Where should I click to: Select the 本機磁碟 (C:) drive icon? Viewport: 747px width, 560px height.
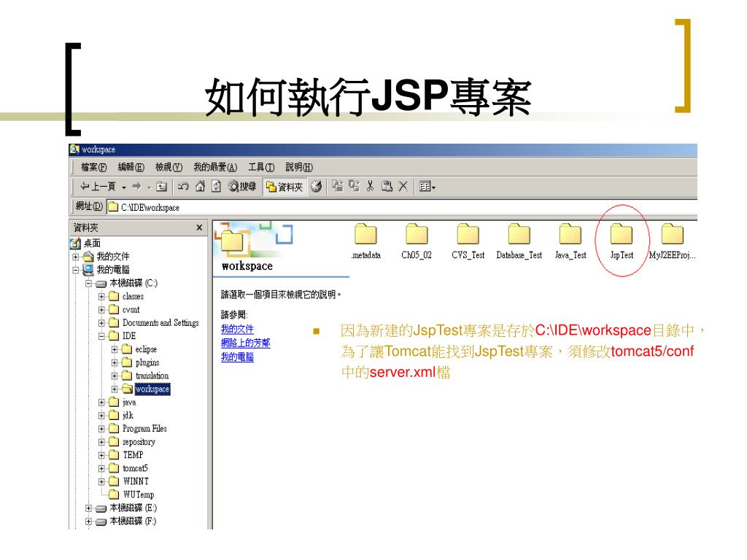point(101,284)
